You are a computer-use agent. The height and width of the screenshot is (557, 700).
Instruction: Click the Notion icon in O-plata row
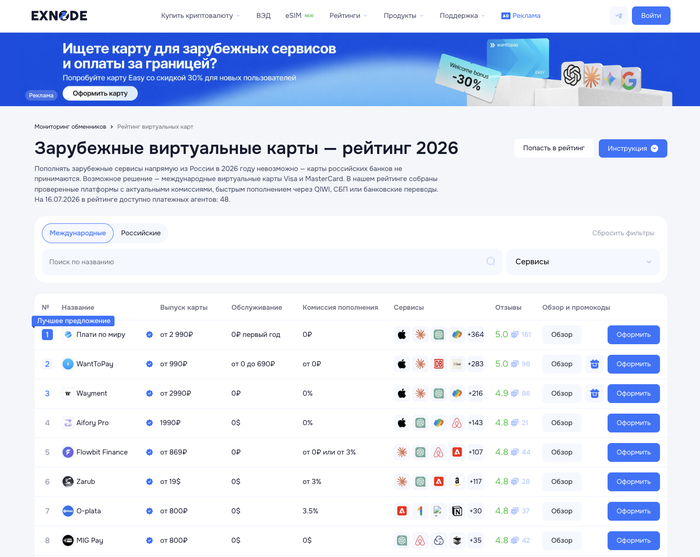coord(457,511)
